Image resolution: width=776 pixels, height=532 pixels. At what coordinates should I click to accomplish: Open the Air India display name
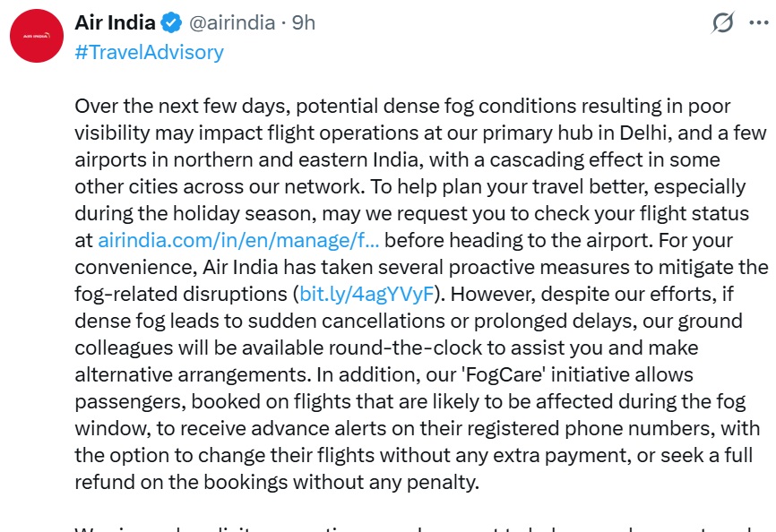115,22
